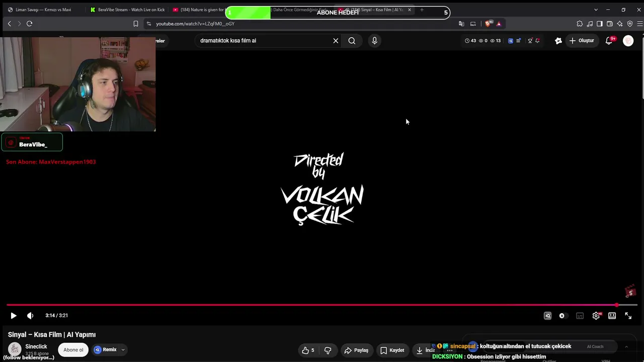This screenshot has width=644, height=362.
Task: Toggle subtitles in the video player
Action: [x=580, y=316]
